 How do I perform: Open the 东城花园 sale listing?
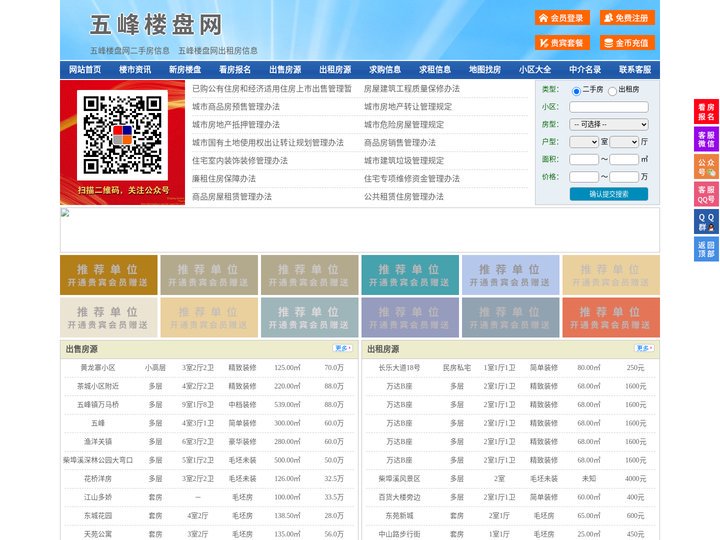coord(97,516)
